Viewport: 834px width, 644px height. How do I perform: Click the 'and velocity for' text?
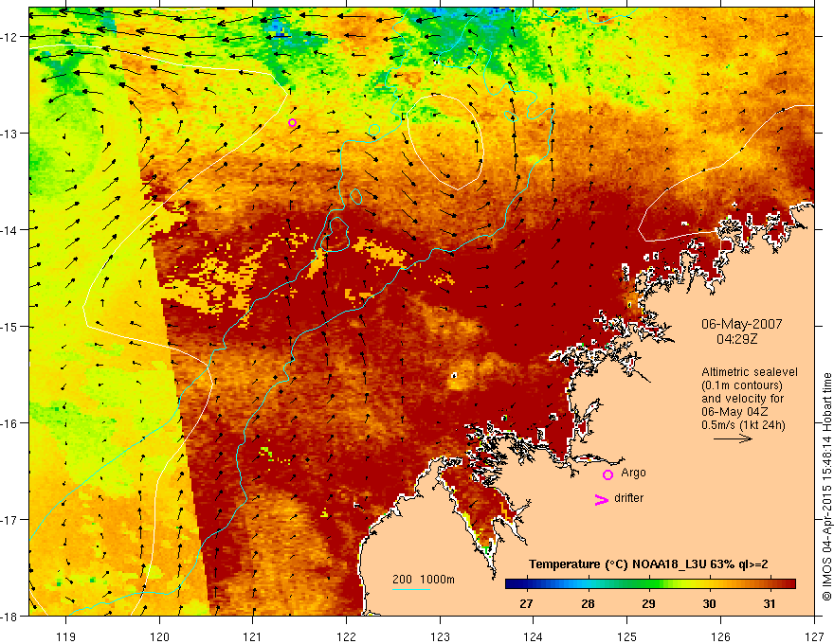click(x=742, y=399)
